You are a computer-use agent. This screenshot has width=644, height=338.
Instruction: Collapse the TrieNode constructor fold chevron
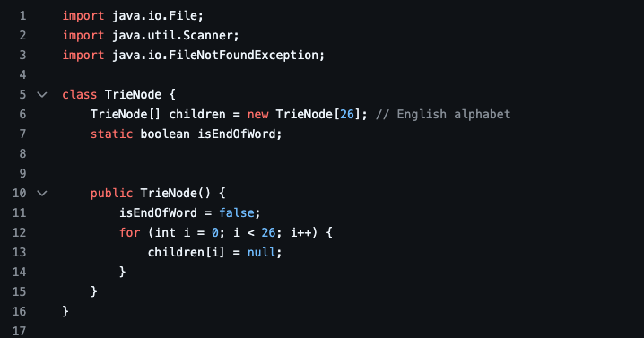point(42,194)
